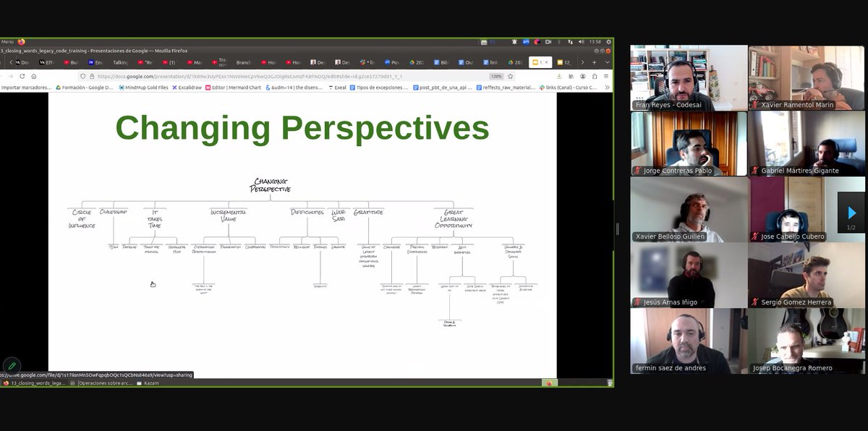The height and width of the screenshot is (431, 868).
Task: Show next page of Zoom participants with blue arrow
Action: (x=852, y=213)
